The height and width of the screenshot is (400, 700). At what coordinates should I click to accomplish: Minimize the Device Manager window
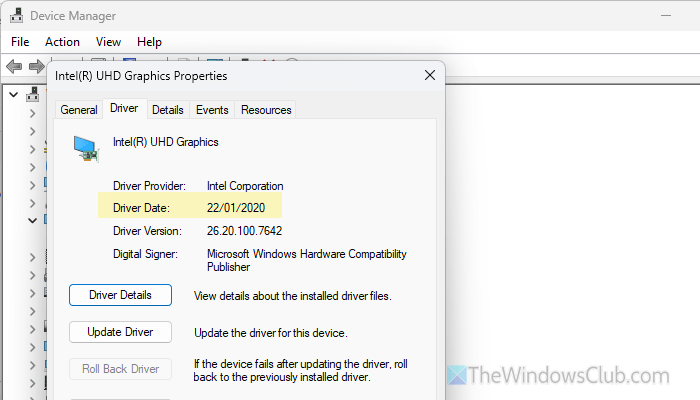coord(666,16)
